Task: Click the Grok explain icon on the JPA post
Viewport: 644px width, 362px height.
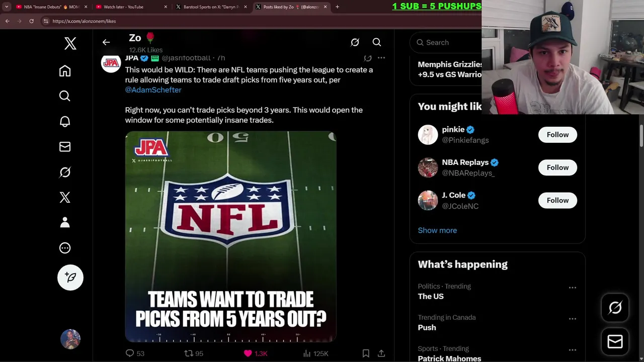Action: 368,58
